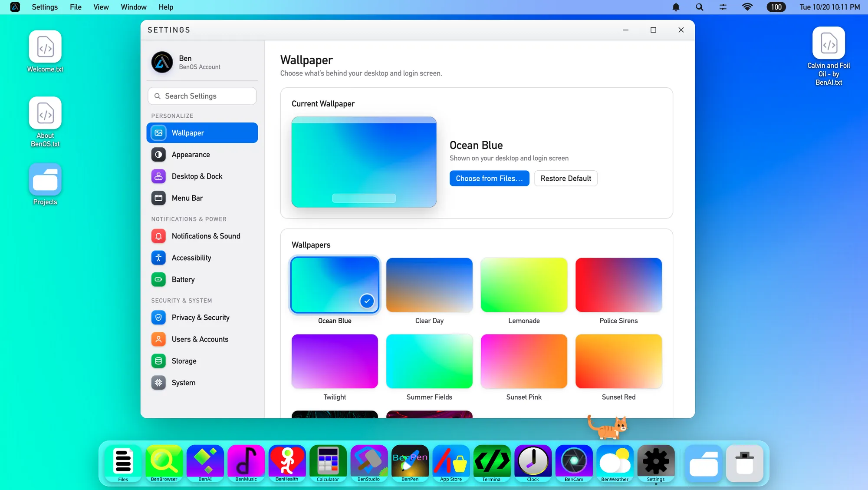Select the Ocean Blue wallpaper
This screenshot has height=490, width=868.
pyautogui.click(x=335, y=285)
